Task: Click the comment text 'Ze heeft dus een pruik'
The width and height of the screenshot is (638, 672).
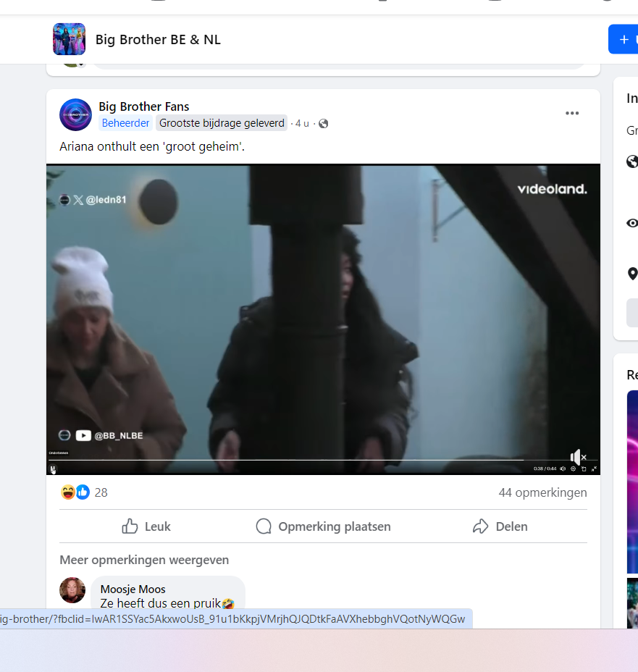Action: click(161, 603)
